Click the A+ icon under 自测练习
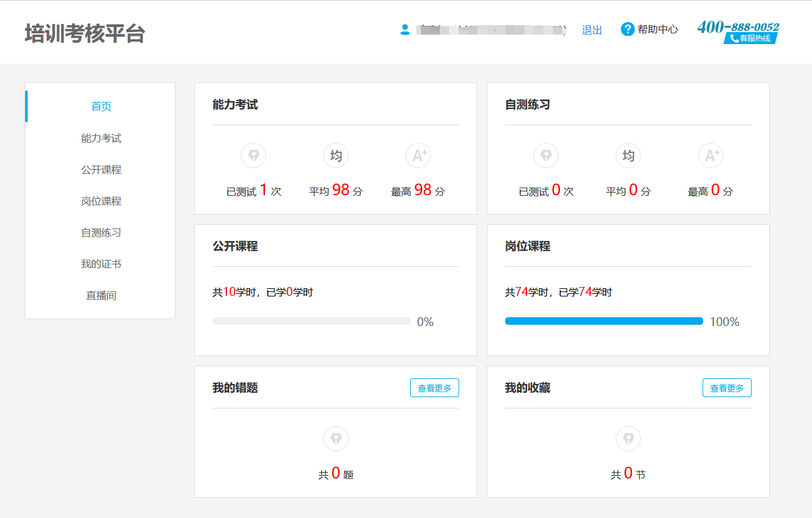The image size is (812, 518). click(x=711, y=155)
